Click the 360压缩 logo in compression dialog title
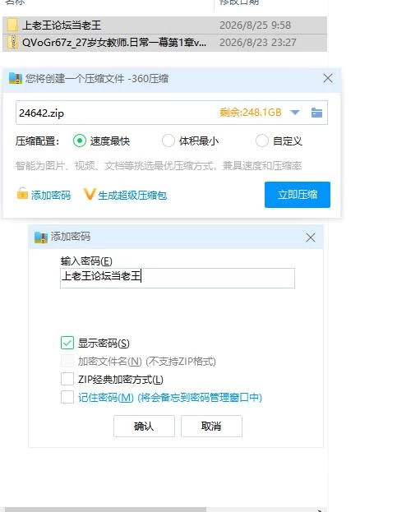The height and width of the screenshot is (512, 420). (x=15, y=78)
